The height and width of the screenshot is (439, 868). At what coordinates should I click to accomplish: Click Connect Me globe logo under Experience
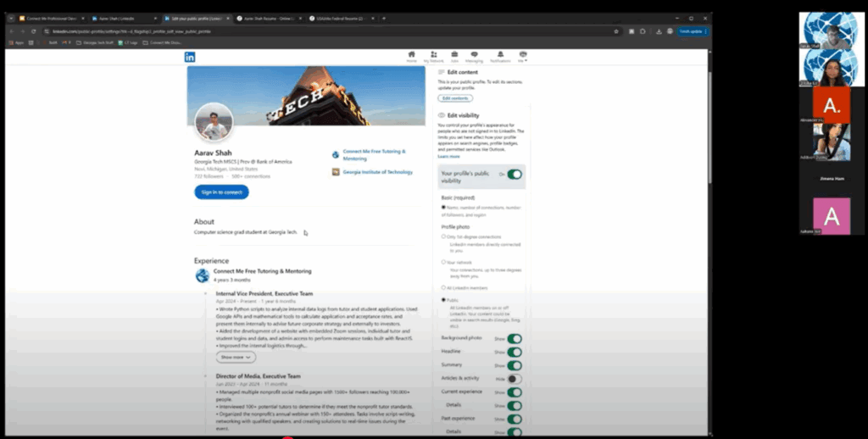coord(203,275)
